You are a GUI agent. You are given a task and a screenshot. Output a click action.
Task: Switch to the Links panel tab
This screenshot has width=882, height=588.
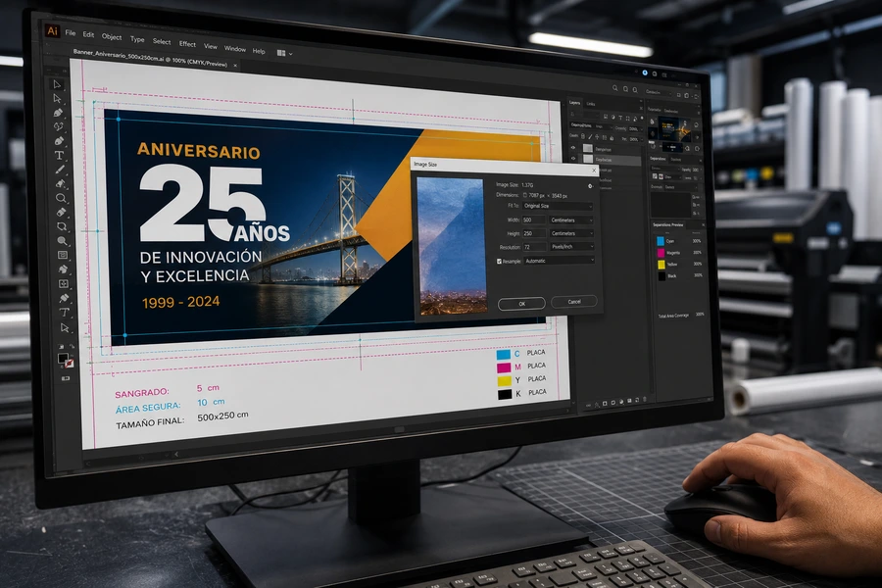(x=591, y=104)
